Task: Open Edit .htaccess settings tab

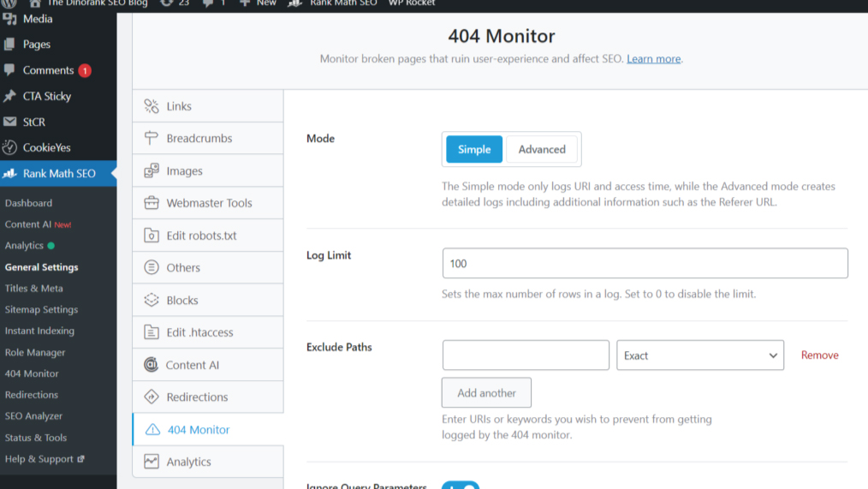Action: 199,332
